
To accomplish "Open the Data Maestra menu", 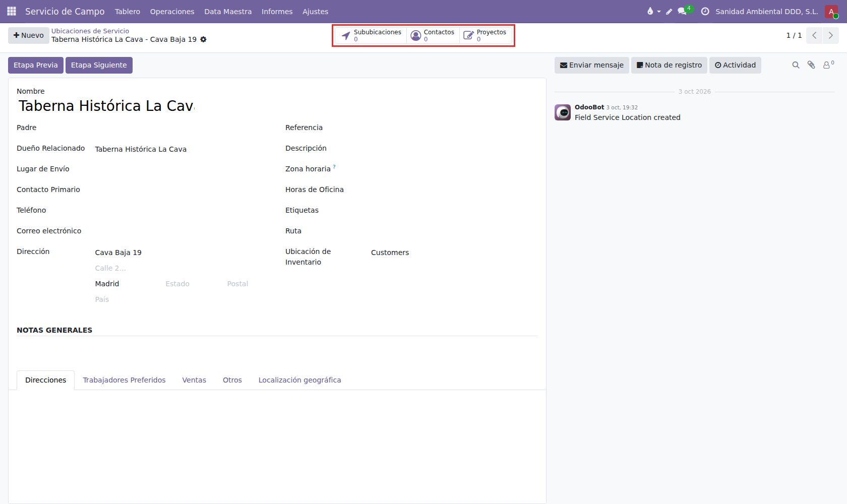I will coord(228,12).
